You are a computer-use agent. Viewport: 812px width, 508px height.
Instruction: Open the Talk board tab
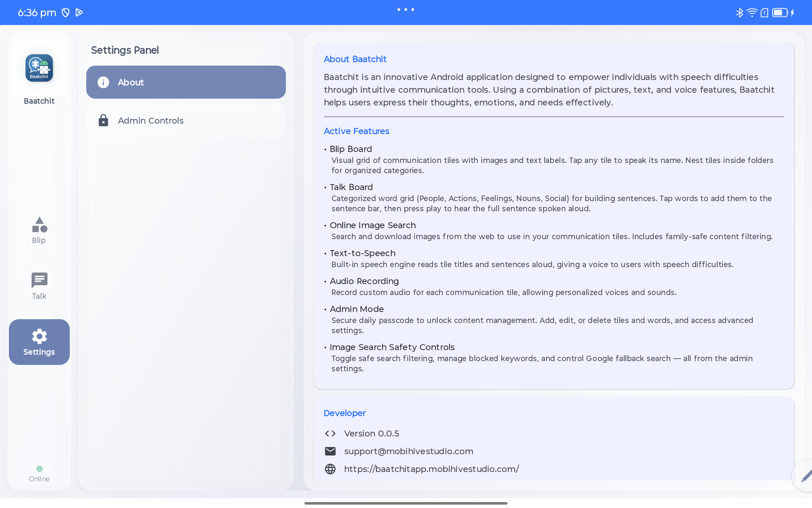39,286
